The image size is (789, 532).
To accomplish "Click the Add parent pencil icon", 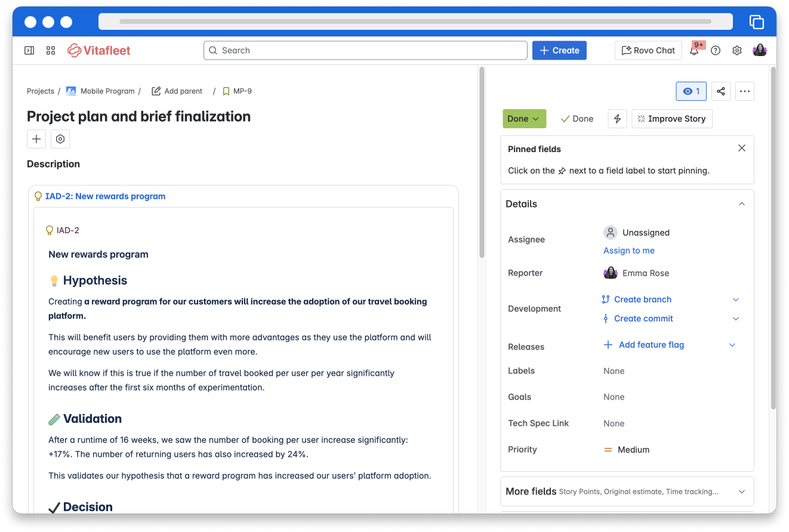I will 156,91.
